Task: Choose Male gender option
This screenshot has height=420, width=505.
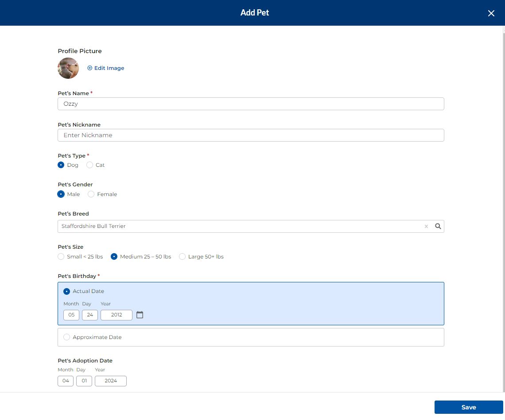Action: pos(61,194)
